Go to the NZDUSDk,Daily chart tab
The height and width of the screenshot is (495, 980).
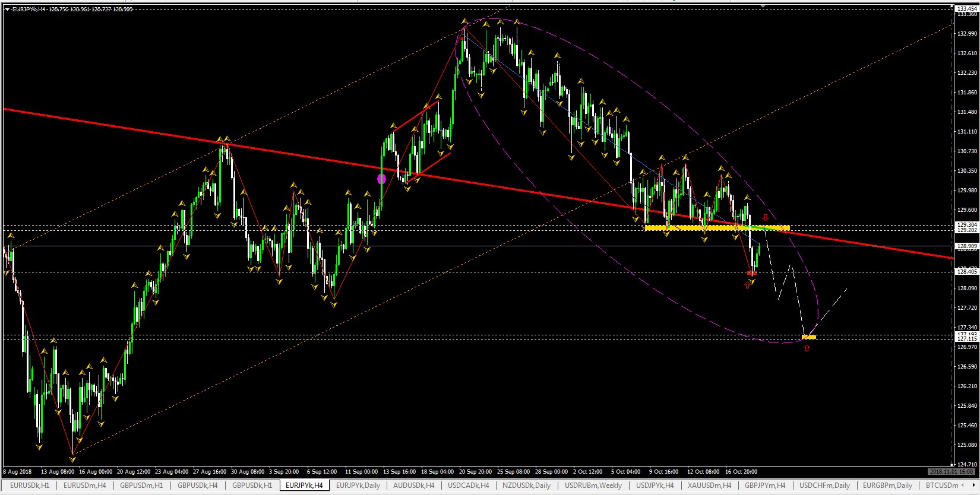coord(526,486)
